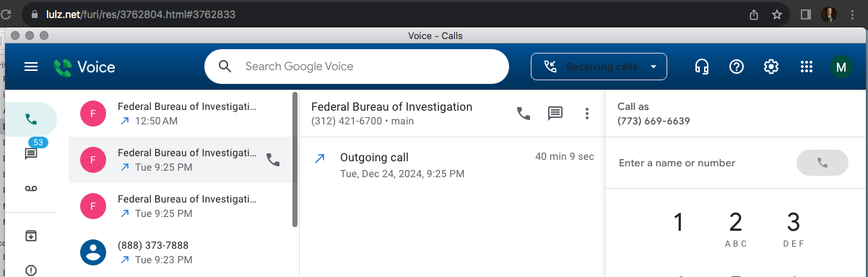Select the (888) 373-7888 call entry

tap(181, 252)
